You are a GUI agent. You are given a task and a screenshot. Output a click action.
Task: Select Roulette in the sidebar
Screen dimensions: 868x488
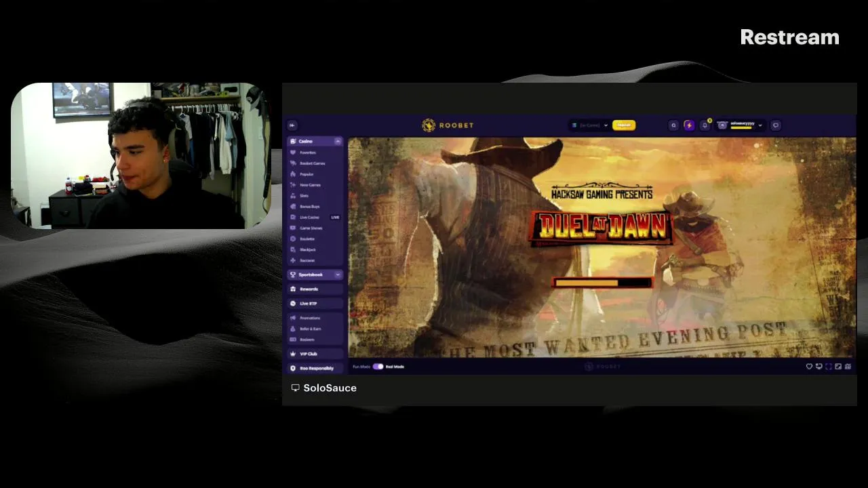[315, 239]
